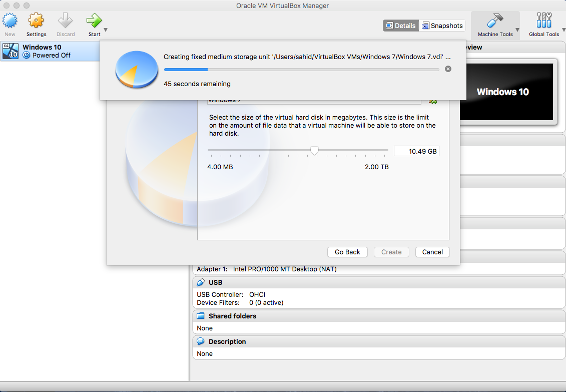Click the Powered Off status icon
Image resolution: width=566 pixels, height=392 pixels.
[x=27, y=55]
